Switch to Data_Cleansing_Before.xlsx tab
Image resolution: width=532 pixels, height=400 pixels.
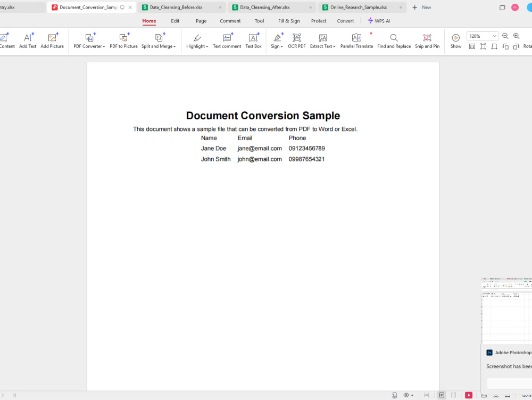tap(181, 7)
